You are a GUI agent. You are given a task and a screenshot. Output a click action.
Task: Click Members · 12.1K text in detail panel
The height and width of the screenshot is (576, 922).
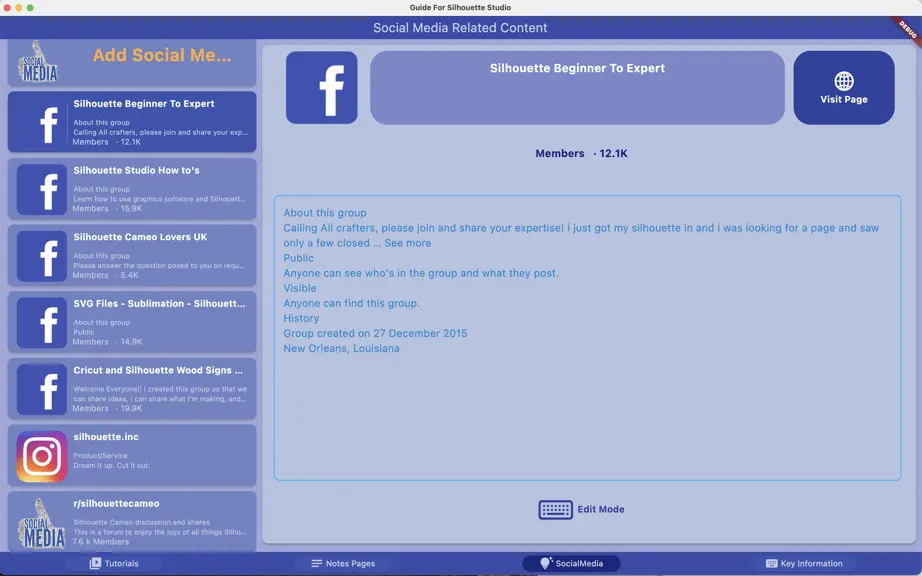click(x=582, y=153)
